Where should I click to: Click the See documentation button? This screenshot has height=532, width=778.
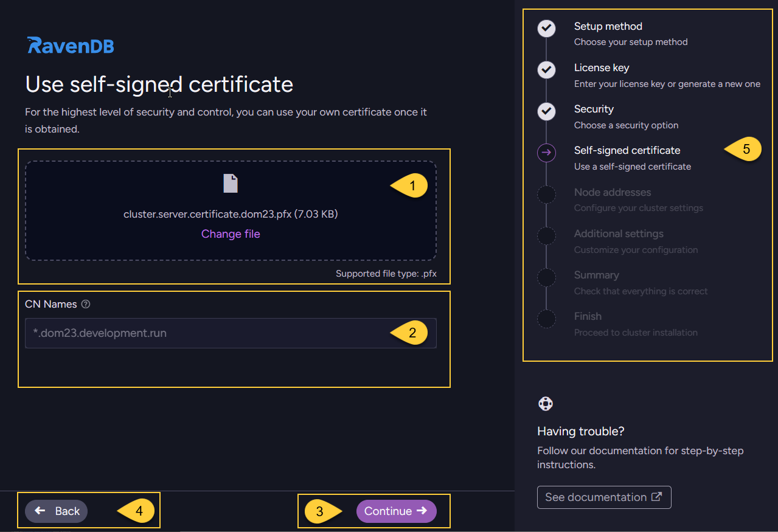tap(603, 497)
